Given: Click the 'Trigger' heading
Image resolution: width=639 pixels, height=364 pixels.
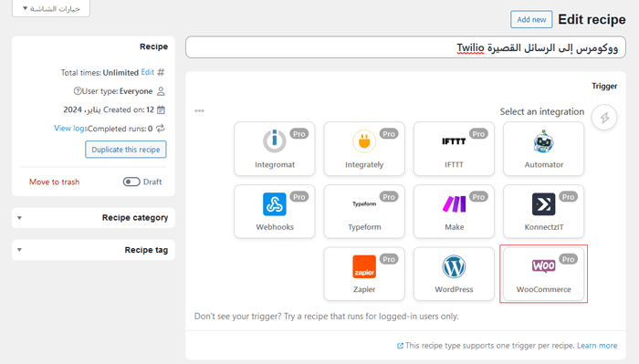Looking at the screenshot, I should pyautogui.click(x=604, y=86).
